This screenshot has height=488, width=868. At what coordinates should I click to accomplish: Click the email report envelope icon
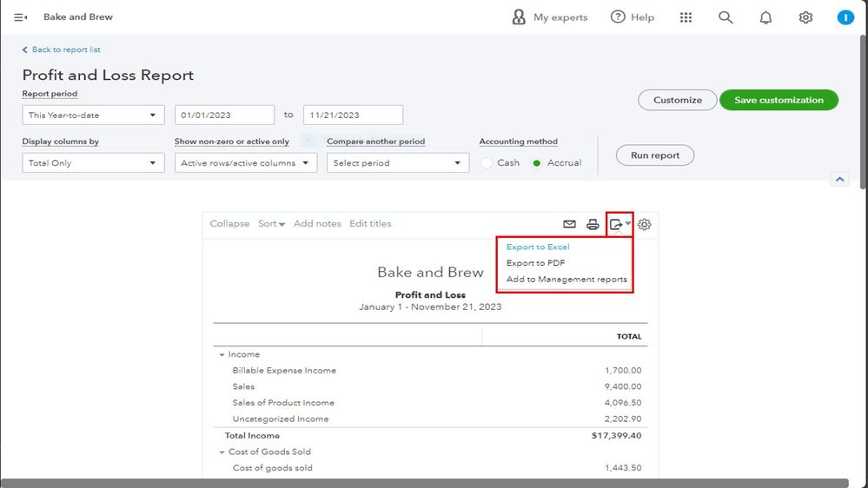pyautogui.click(x=570, y=224)
